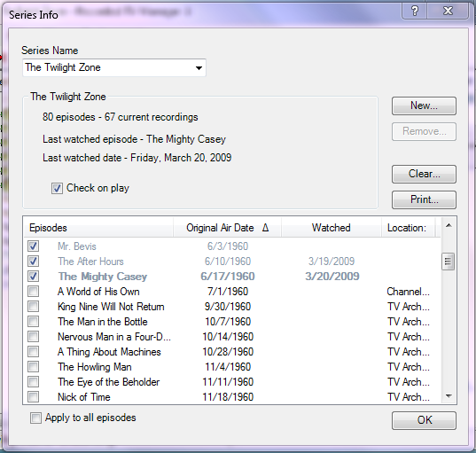This screenshot has width=476, height=453.
Task: Click the scroll up arrow in episode list
Action: pyautogui.click(x=449, y=225)
